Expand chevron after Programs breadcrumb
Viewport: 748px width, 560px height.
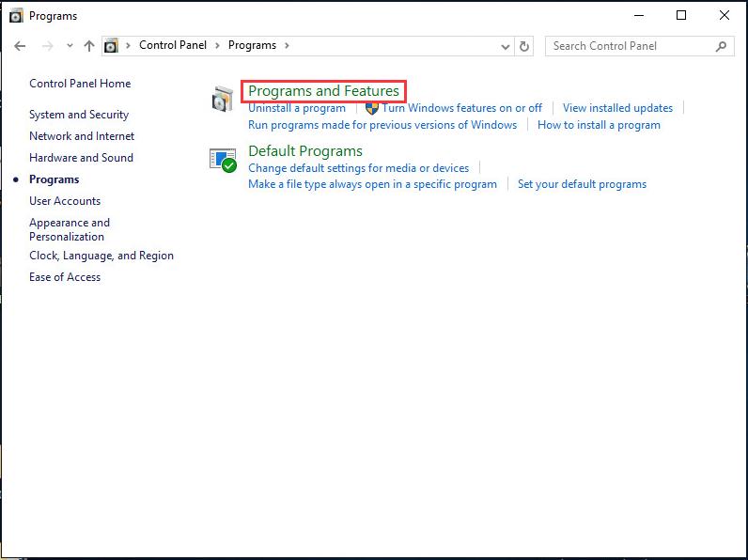(x=287, y=45)
